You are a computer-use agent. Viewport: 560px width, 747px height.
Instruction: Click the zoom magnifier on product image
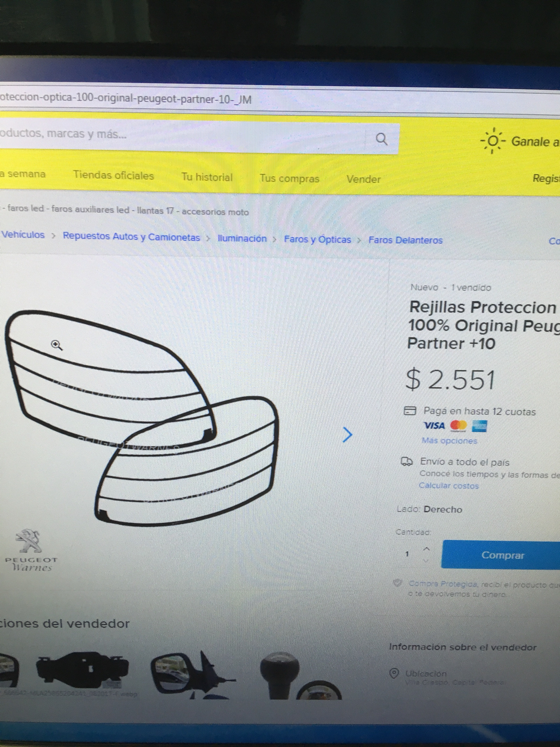click(57, 345)
